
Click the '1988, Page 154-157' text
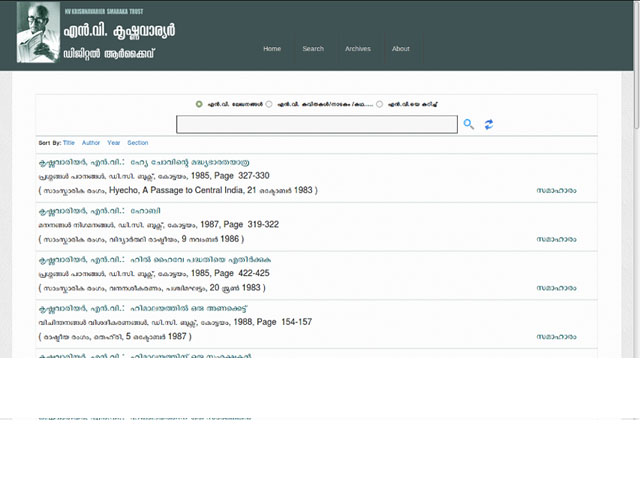coord(273,322)
